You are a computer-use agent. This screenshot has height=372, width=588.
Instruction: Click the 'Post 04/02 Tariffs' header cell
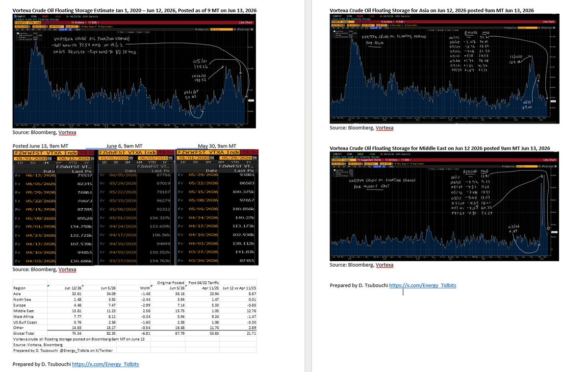coord(204,283)
